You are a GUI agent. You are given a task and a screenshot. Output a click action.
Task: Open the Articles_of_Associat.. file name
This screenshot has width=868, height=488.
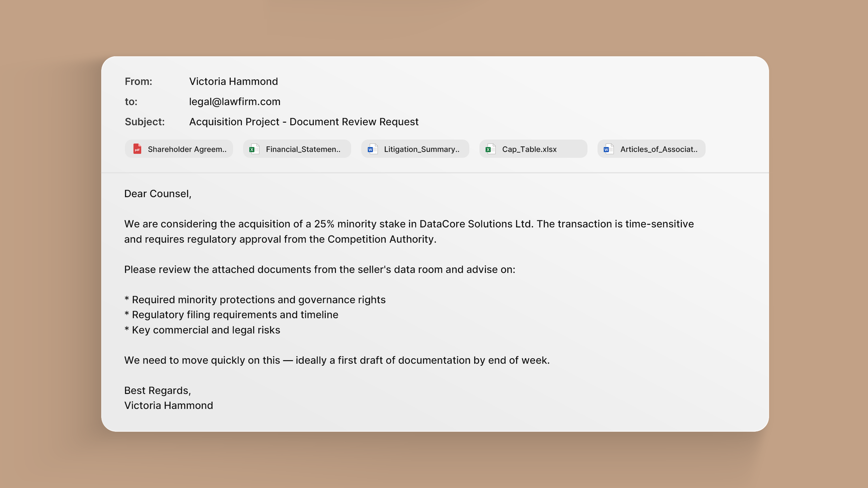point(659,149)
